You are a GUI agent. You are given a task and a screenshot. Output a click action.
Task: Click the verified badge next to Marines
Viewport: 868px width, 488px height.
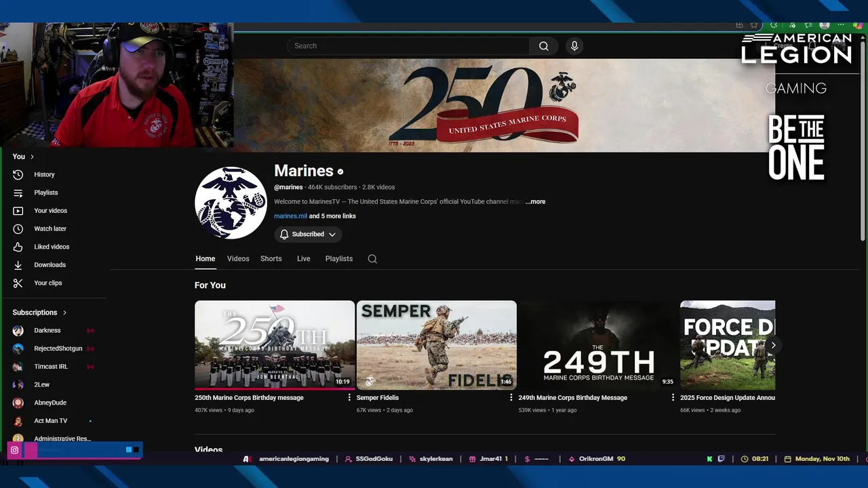340,172
